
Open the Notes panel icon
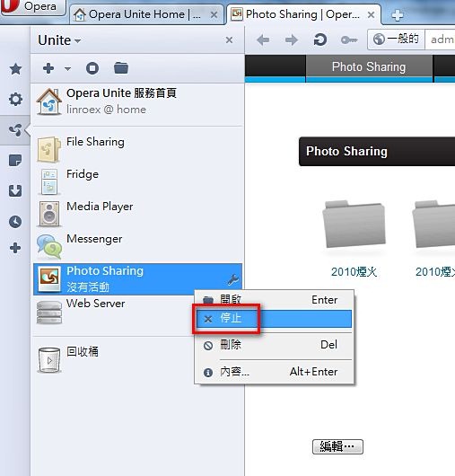point(15,160)
